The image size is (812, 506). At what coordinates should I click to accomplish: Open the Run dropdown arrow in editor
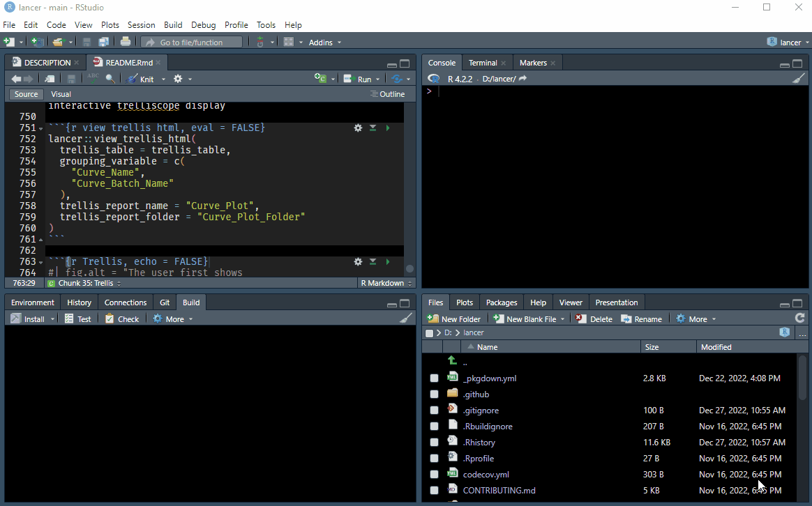click(377, 79)
